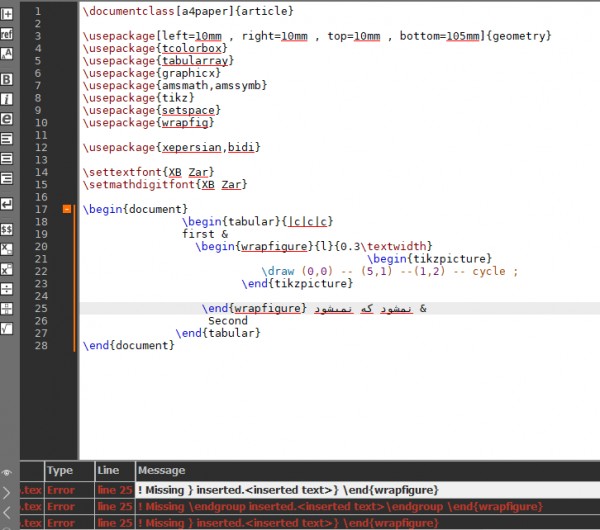Go to next error with right chevron

(x=7, y=491)
